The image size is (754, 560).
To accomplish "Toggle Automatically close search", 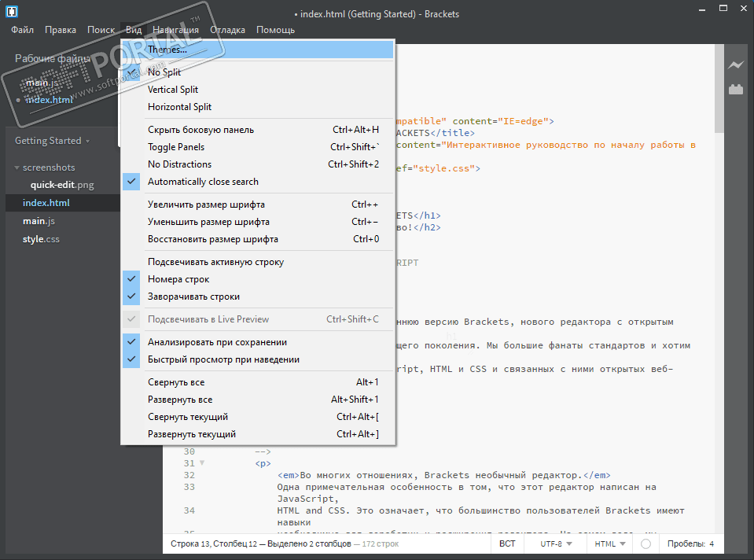I will pyautogui.click(x=258, y=182).
